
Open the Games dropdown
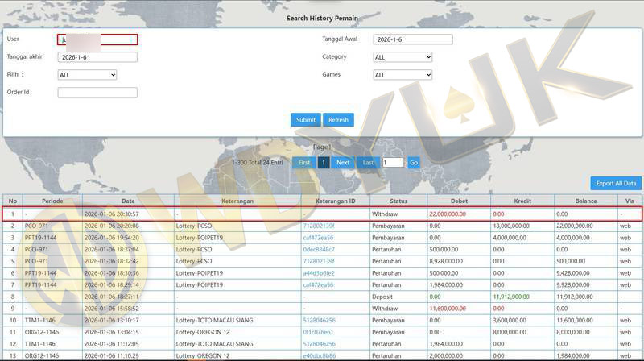(x=402, y=75)
